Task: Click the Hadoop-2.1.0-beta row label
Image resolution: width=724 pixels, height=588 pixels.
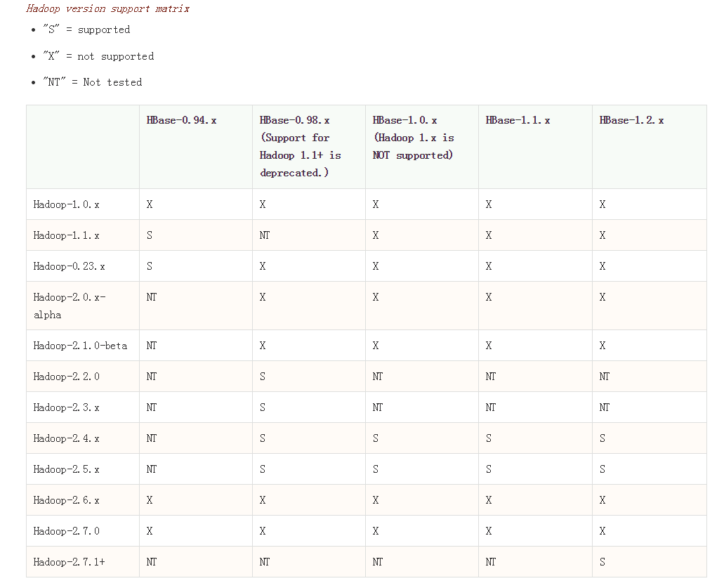Action: 75,345
